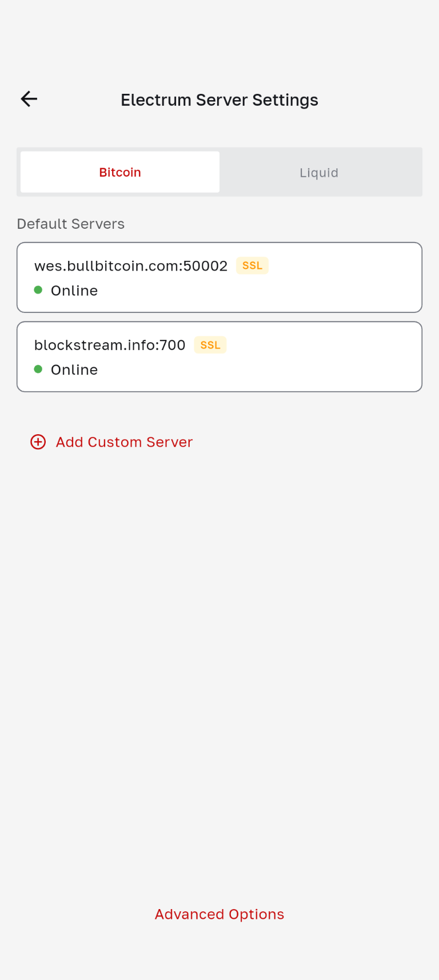The image size is (439, 980).
Task: Click the Electrum Server Settings title
Action: click(219, 100)
